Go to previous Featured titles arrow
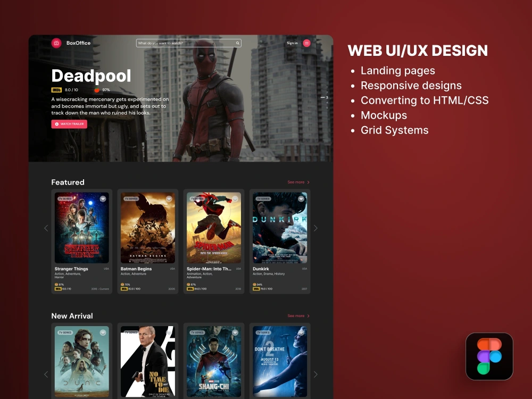The image size is (532, 399). [x=46, y=228]
